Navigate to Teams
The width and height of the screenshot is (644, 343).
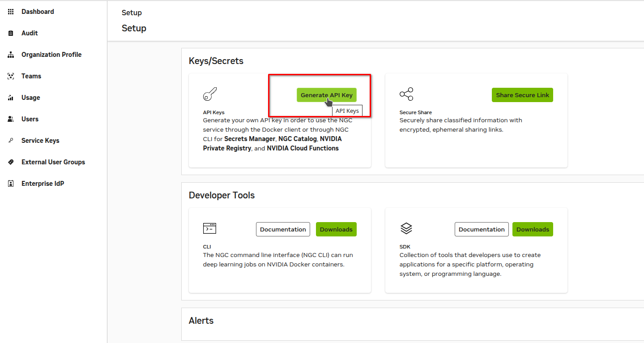pos(31,76)
